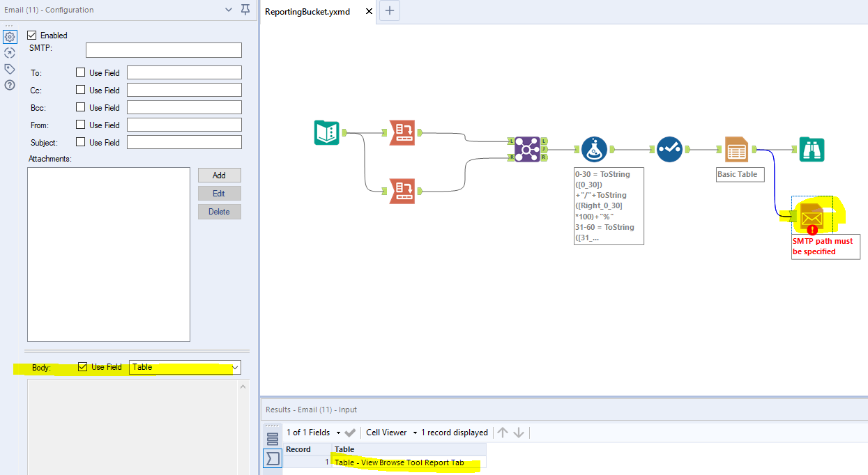Open the gear Configuration icon in the sidebar
This screenshot has width=868, height=475.
click(9, 36)
